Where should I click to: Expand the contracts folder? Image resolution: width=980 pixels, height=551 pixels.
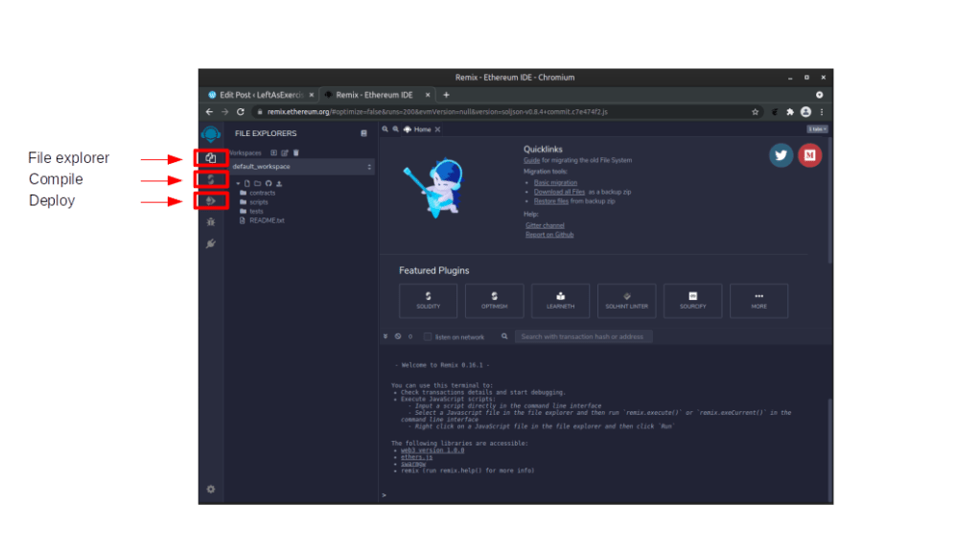[x=262, y=193]
